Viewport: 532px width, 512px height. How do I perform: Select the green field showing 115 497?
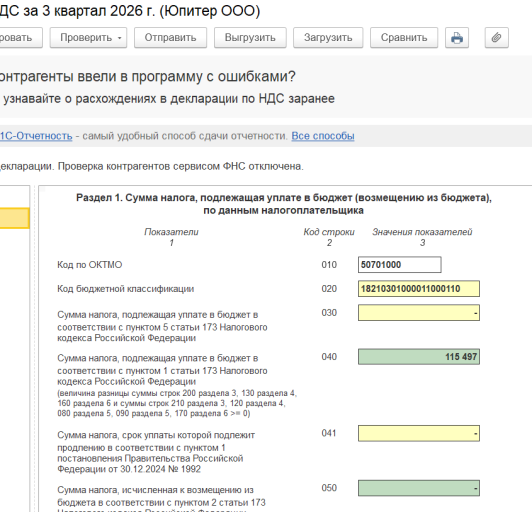pyautogui.click(x=419, y=357)
